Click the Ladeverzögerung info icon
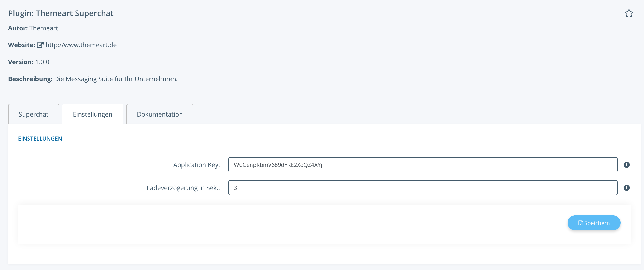 pyautogui.click(x=626, y=188)
